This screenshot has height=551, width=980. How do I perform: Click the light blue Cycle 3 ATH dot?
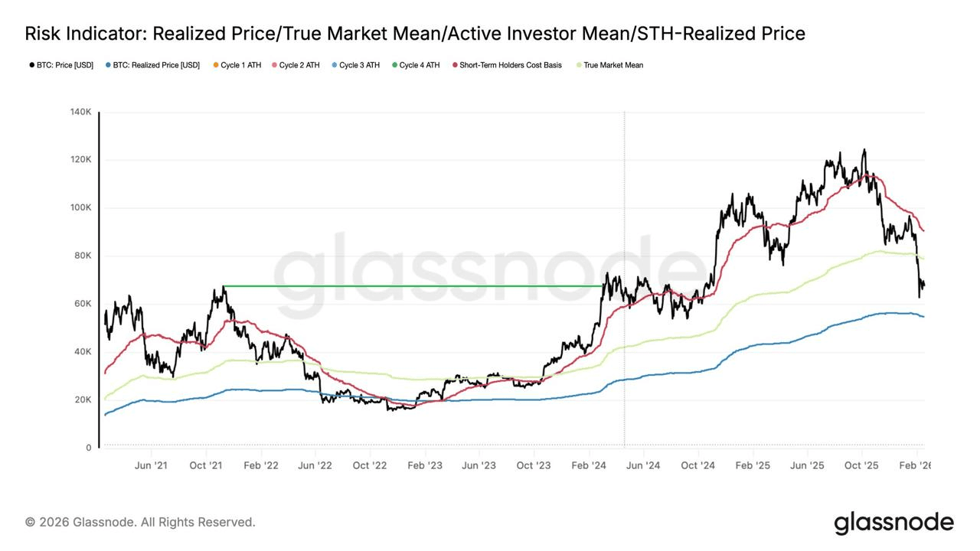[334, 66]
